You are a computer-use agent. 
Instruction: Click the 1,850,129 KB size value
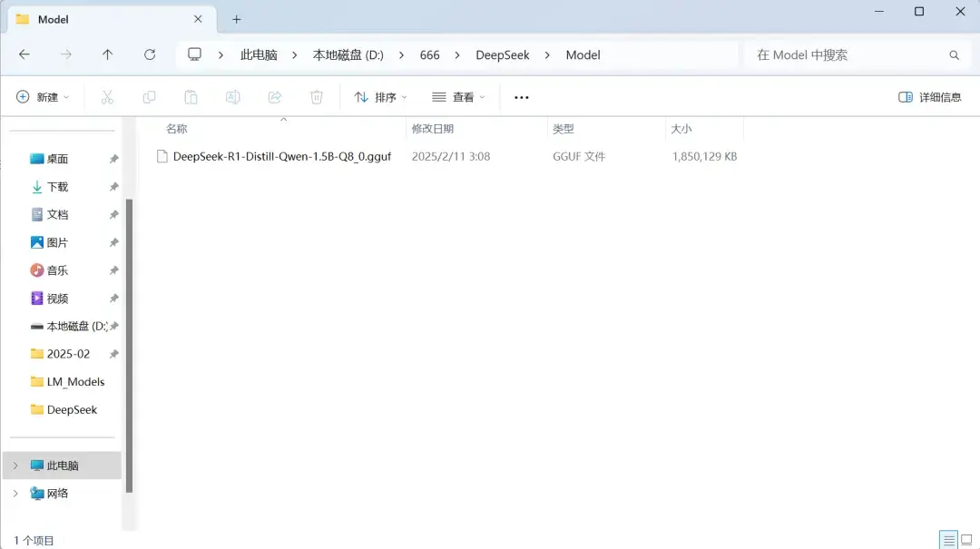[704, 156]
